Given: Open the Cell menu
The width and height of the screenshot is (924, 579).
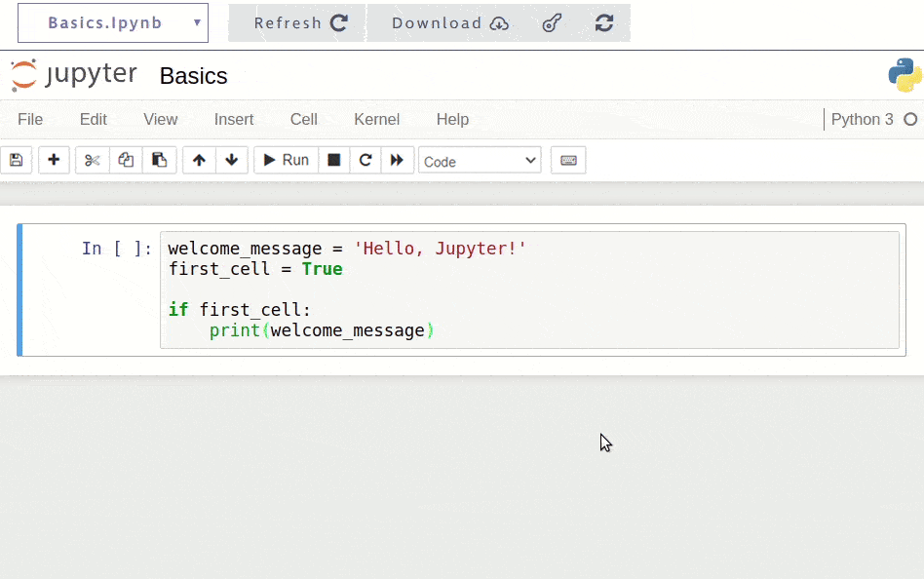Looking at the screenshot, I should (x=303, y=119).
